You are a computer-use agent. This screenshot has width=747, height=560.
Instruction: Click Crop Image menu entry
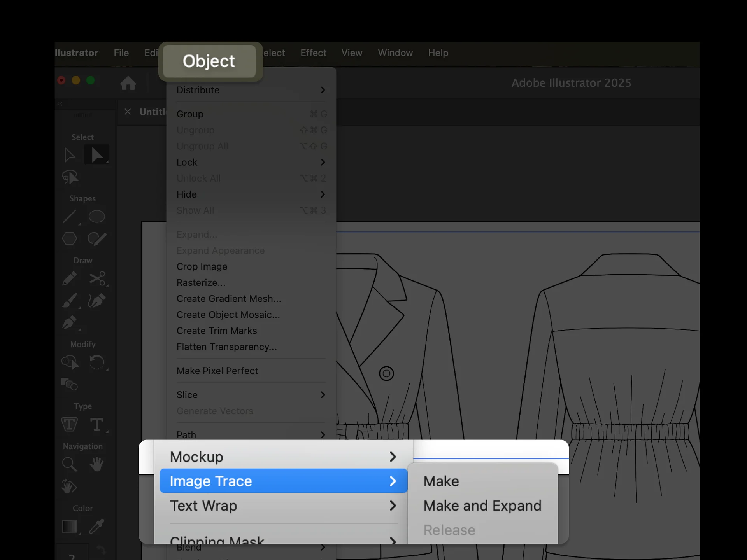click(202, 267)
